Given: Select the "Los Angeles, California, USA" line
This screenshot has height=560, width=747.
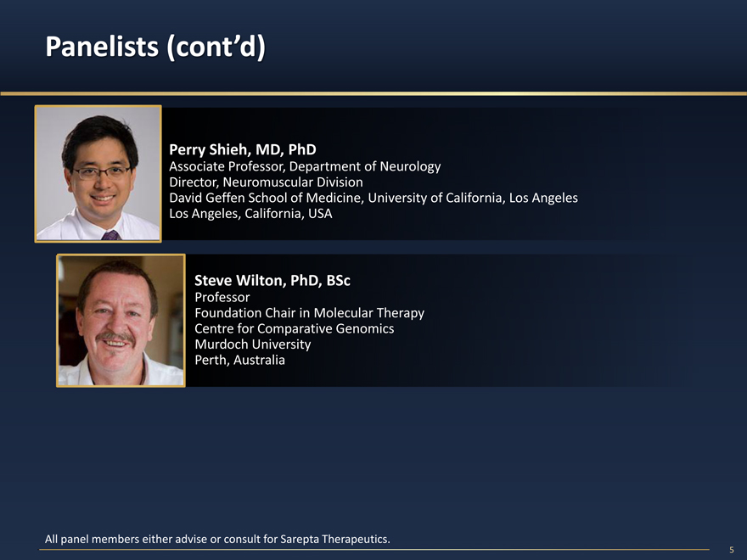Looking at the screenshot, I should coord(250,214).
